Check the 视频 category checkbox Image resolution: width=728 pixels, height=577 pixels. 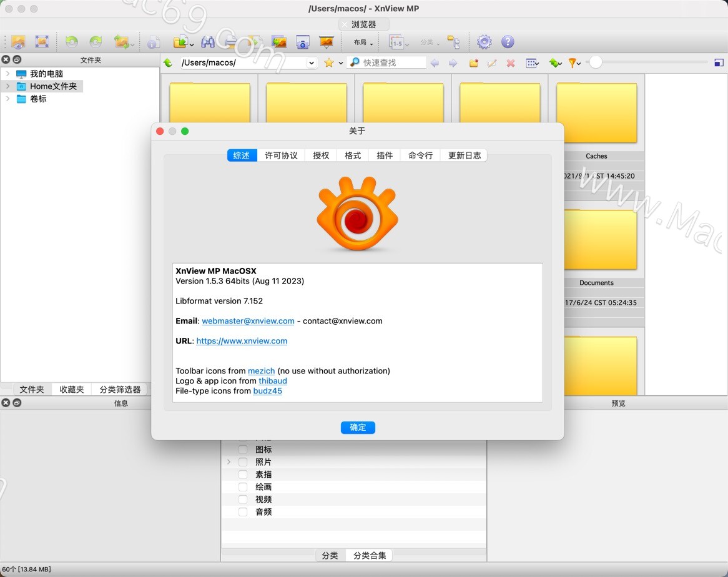(242, 499)
